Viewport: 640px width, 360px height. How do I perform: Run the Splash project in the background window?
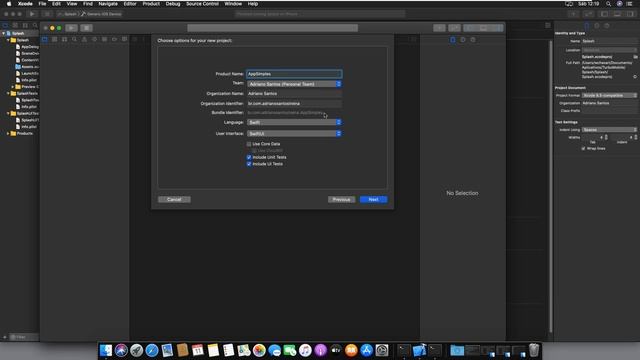click(32, 14)
